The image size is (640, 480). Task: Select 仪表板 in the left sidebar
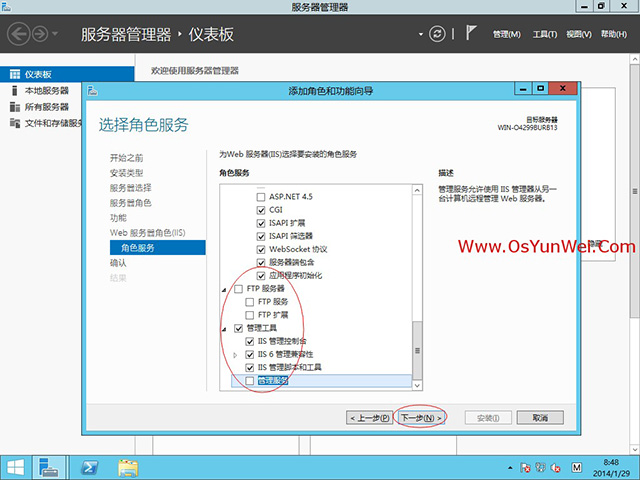pyautogui.click(x=67, y=74)
